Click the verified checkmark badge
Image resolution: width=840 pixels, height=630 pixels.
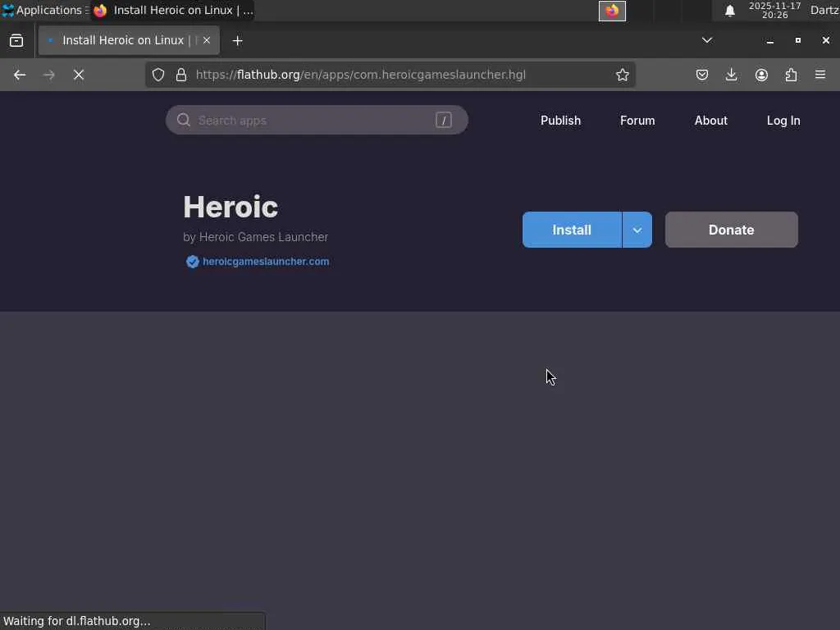[x=192, y=262]
